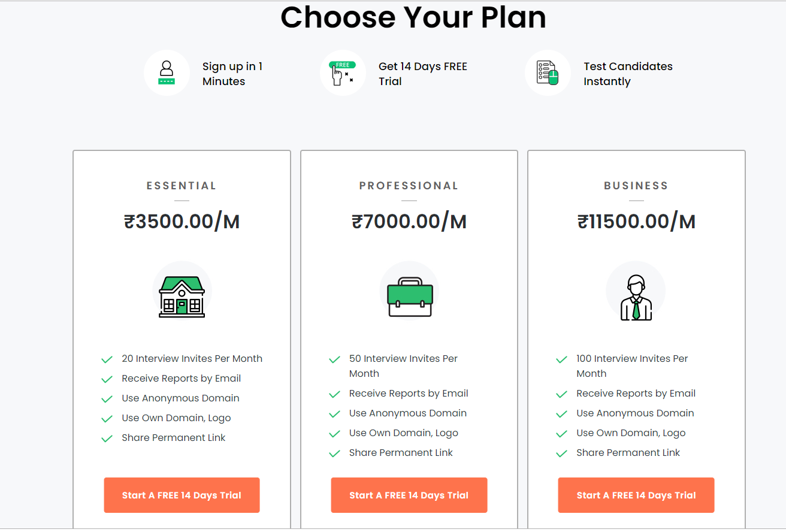Viewport: 786px width, 532px height.
Task: Click the Choose Your Plan heading
Action: coord(413,17)
